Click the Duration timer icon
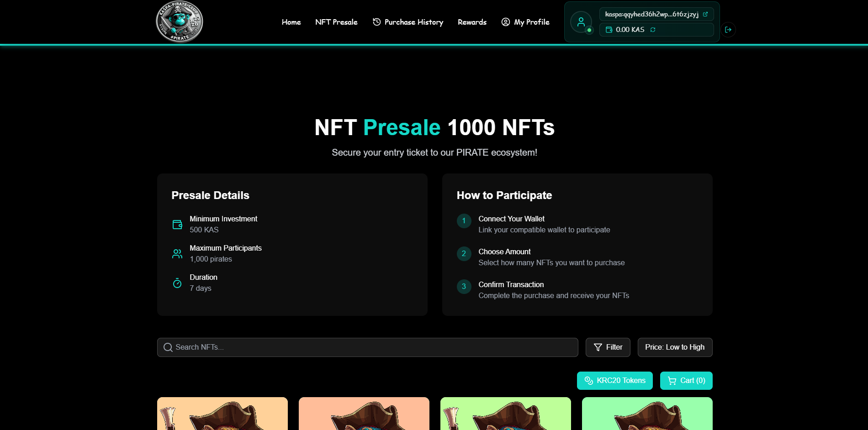Image resolution: width=868 pixels, height=430 pixels. (177, 283)
